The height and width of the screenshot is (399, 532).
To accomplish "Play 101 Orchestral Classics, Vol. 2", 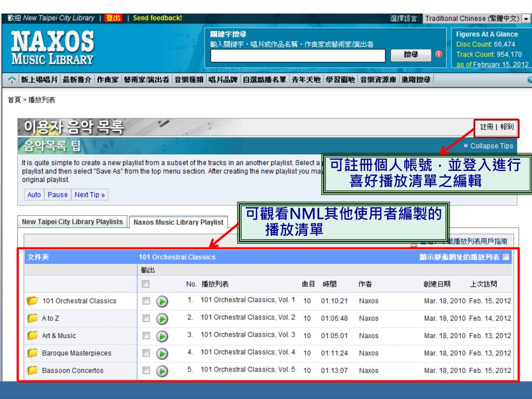I will pos(162,318).
